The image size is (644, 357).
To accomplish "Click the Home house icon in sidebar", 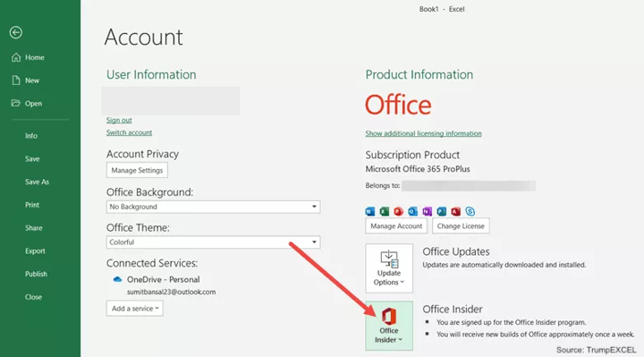I will (x=16, y=57).
